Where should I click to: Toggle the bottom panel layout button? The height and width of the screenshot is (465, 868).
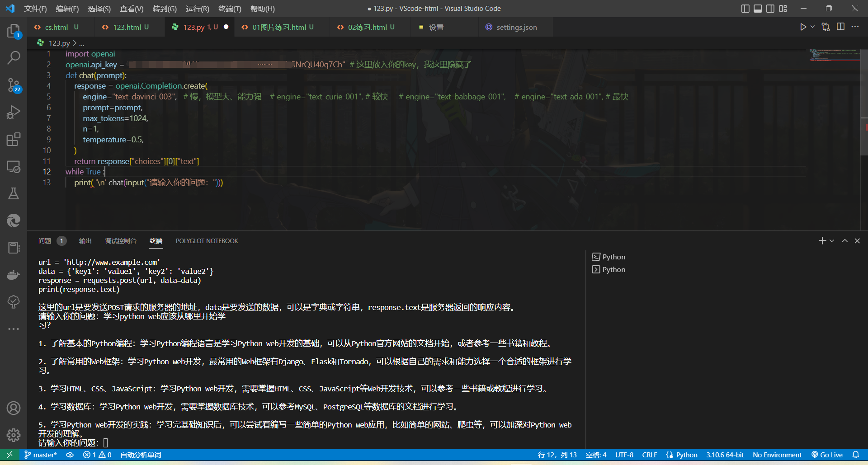[x=758, y=9]
